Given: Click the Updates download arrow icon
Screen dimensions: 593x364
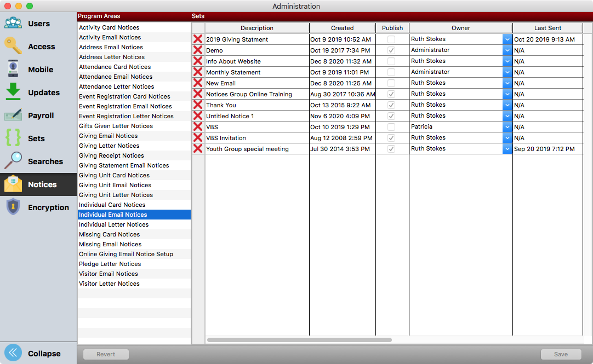Looking at the screenshot, I should pos(13,93).
